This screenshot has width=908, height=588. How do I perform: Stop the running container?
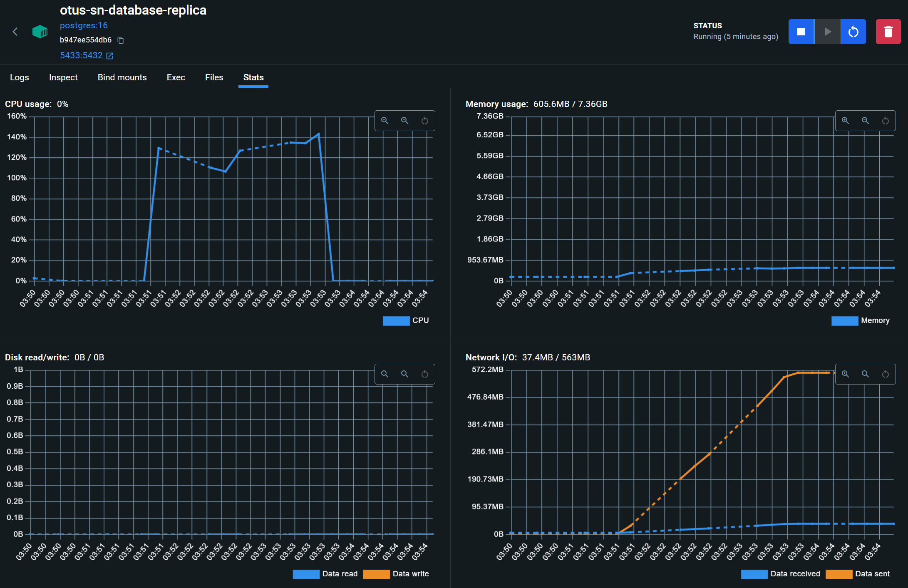pyautogui.click(x=801, y=32)
